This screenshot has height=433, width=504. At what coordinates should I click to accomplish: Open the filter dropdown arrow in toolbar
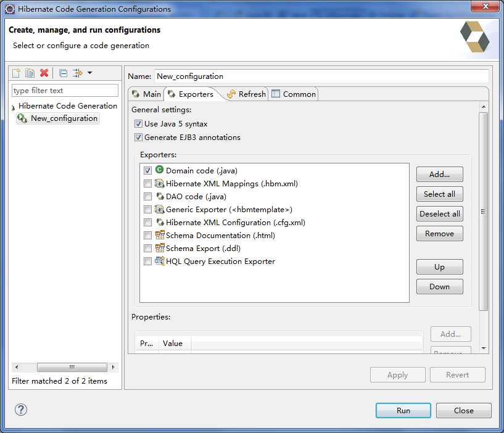[89, 73]
